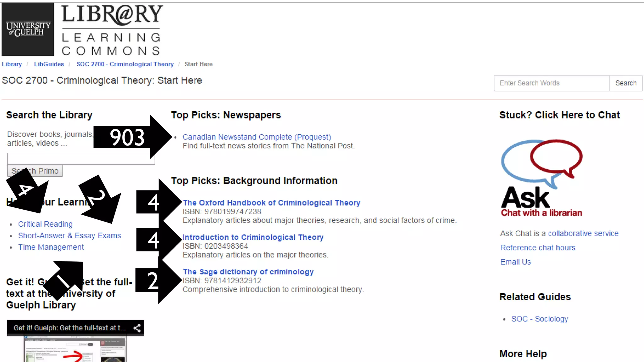The width and height of the screenshot is (644, 362).
Task: Click the Library breadcrumb link
Action: tap(12, 64)
